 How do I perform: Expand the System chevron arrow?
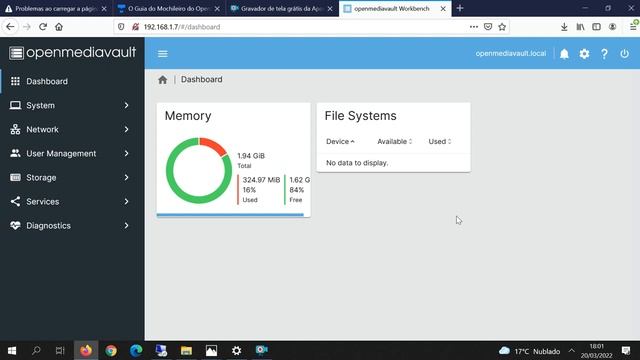pyautogui.click(x=127, y=105)
